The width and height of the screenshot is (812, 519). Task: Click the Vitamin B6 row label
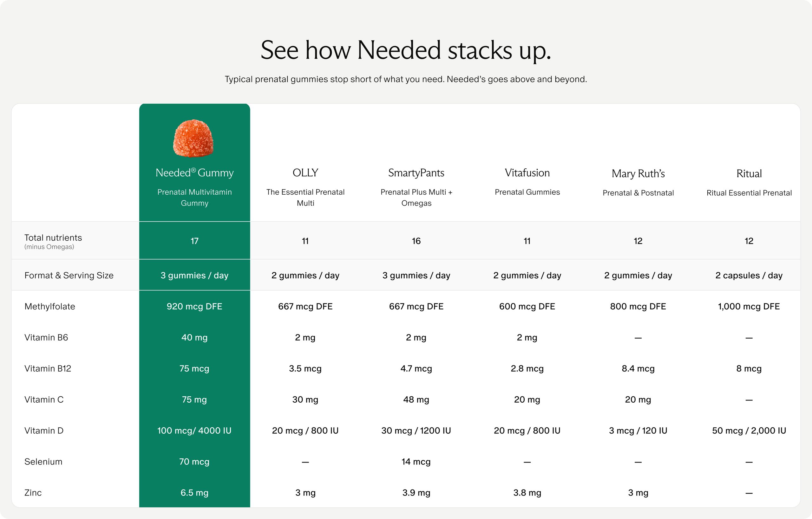pyautogui.click(x=46, y=337)
